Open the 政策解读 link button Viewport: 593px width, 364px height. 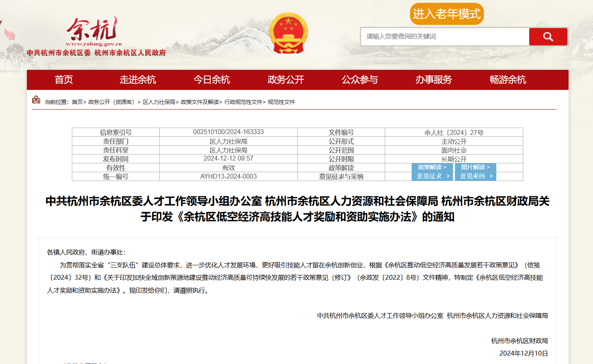[x=432, y=167]
